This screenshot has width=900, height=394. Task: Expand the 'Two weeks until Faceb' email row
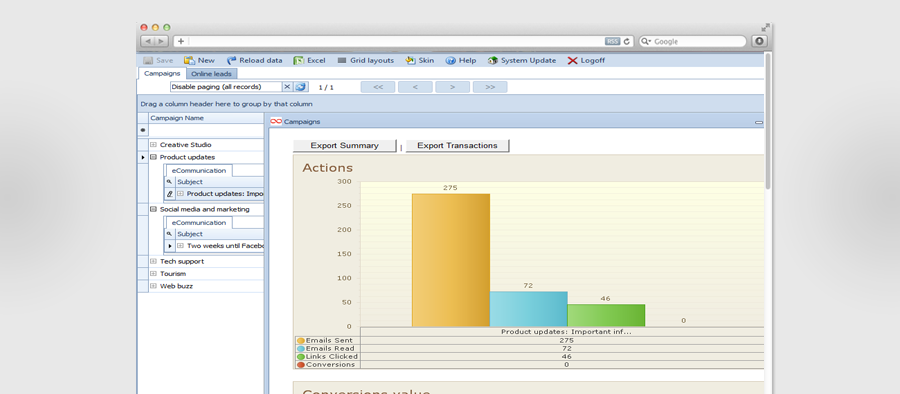point(180,246)
